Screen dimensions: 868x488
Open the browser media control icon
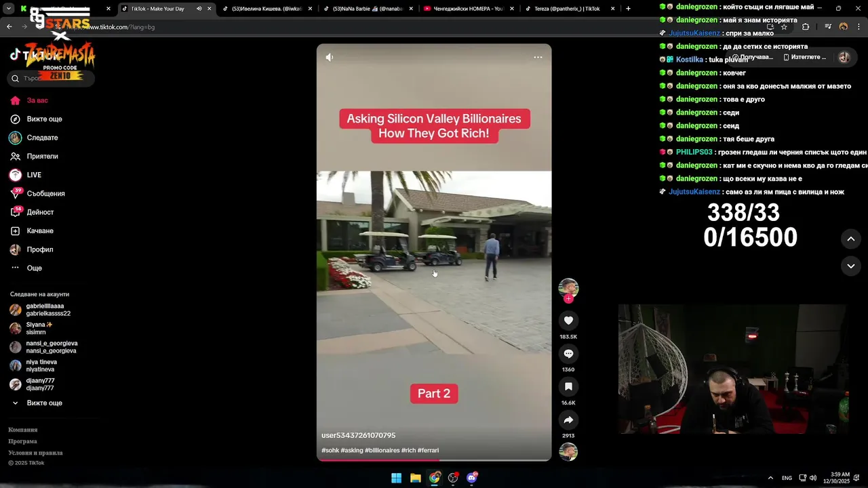pyautogui.click(x=828, y=27)
